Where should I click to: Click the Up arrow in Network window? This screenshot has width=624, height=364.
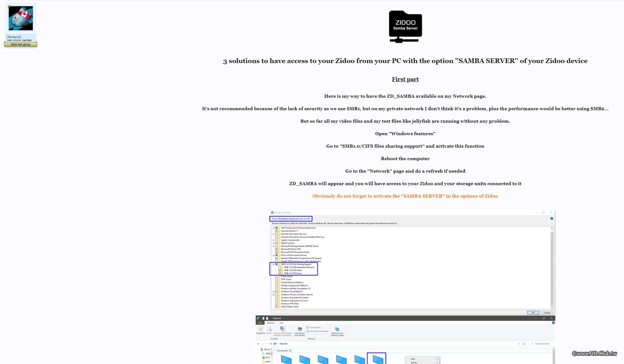271,344
